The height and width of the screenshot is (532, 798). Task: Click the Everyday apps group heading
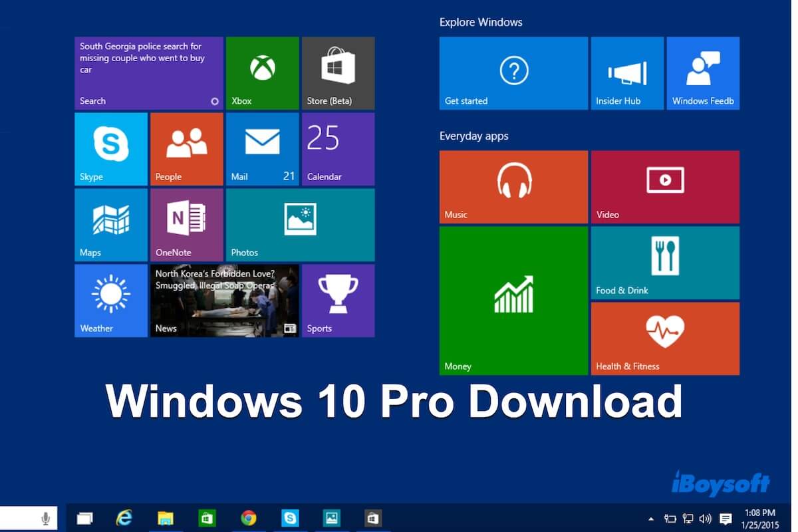click(473, 136)
